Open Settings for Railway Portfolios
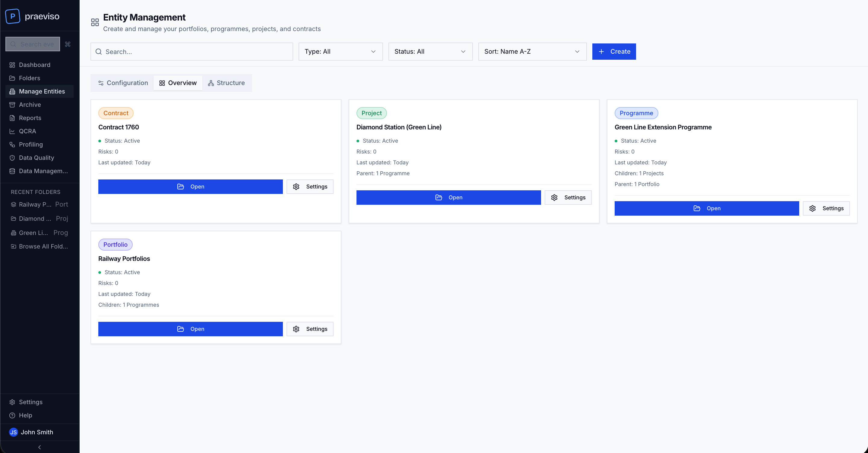868x453 pixels. click(x=310, y=329)
